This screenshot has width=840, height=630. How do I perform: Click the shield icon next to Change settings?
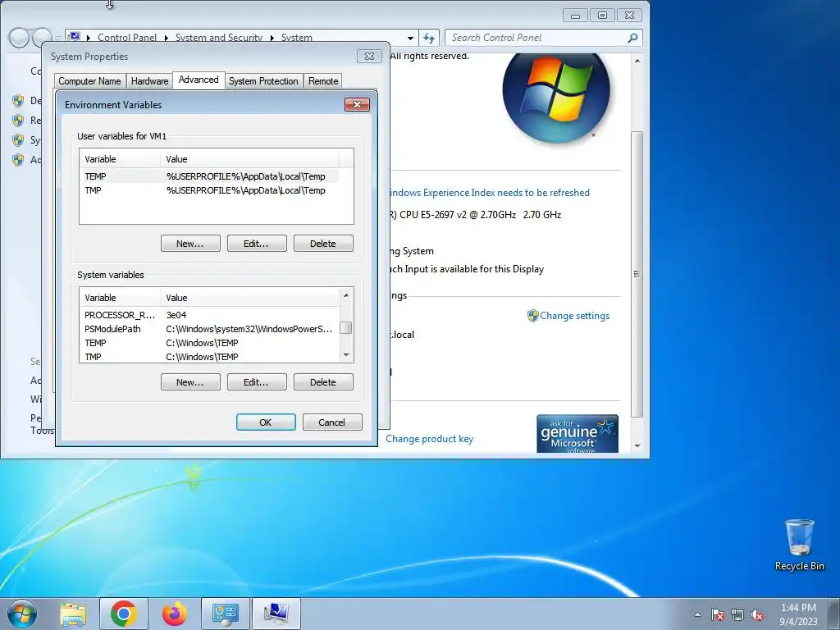(x=532, y=316)
